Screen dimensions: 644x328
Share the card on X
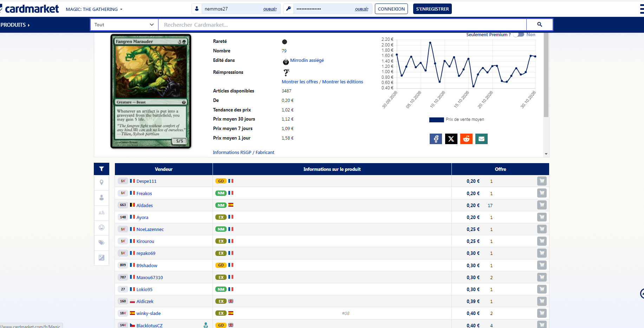tap(451, 139)
